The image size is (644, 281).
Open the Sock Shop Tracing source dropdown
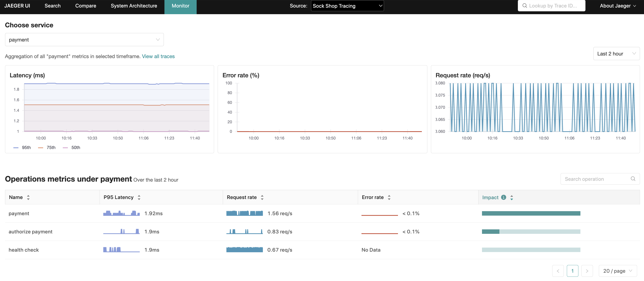[347, 6]
